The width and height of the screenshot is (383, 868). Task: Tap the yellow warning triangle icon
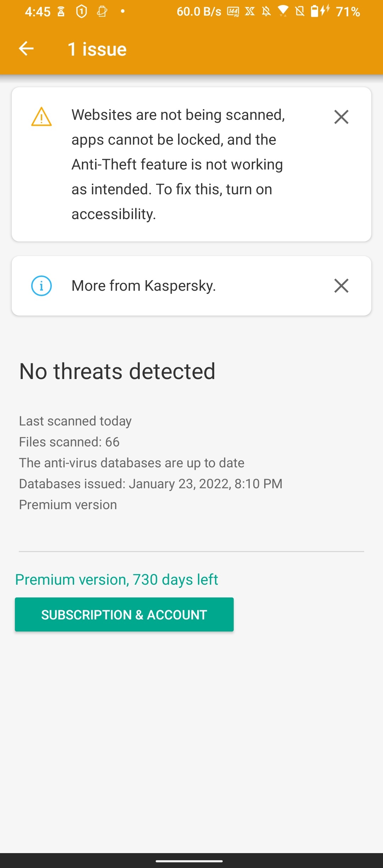(41, 117)
